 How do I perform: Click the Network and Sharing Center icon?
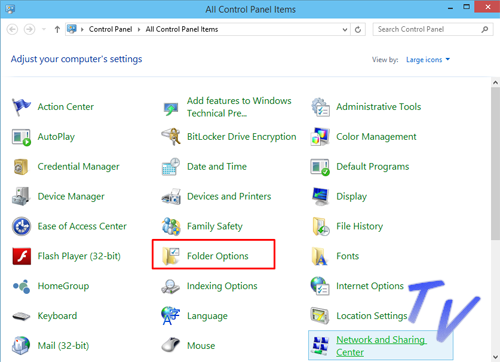tap(320, 345)
